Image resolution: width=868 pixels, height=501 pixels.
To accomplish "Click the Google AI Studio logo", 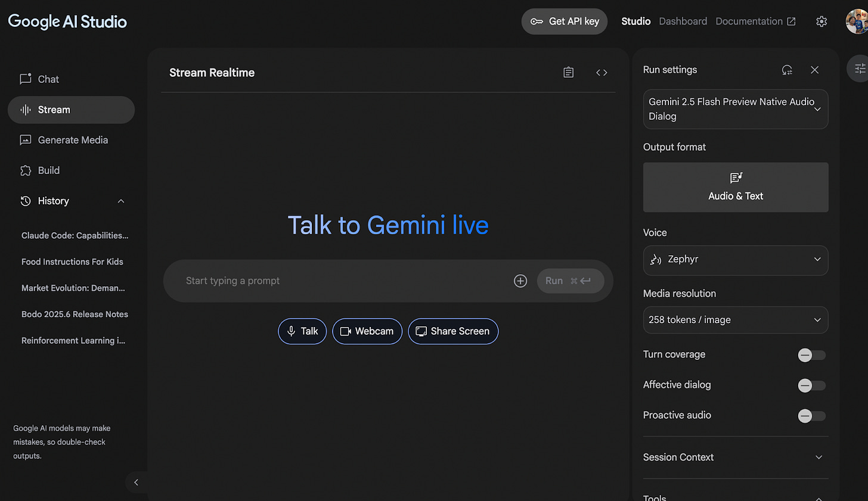I will (67, 21).
